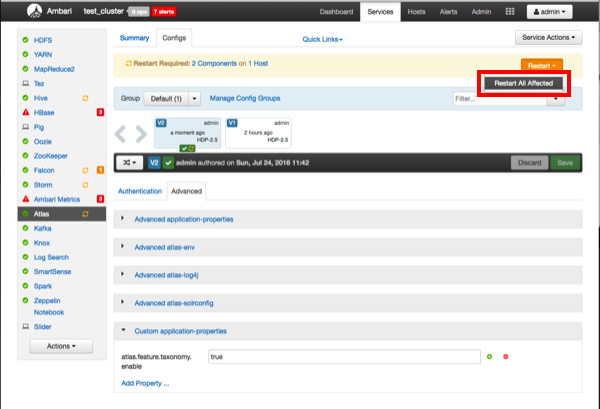The width and height of the screenshot is (600, 409).
Task: Collapse Custom application-properties section
Action: [180, 331]
